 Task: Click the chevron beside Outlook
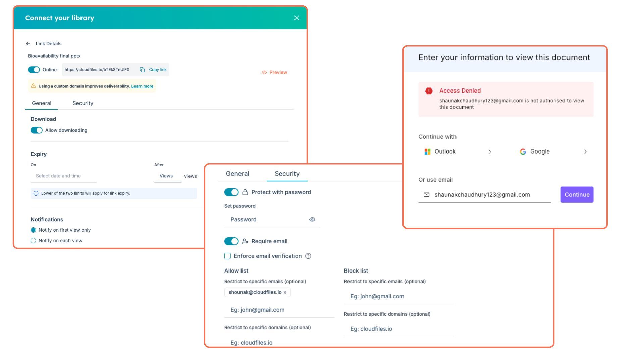coord(490,152)
